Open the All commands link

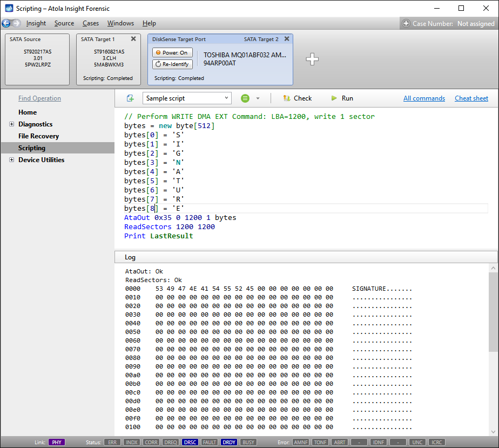pos(424,98)
